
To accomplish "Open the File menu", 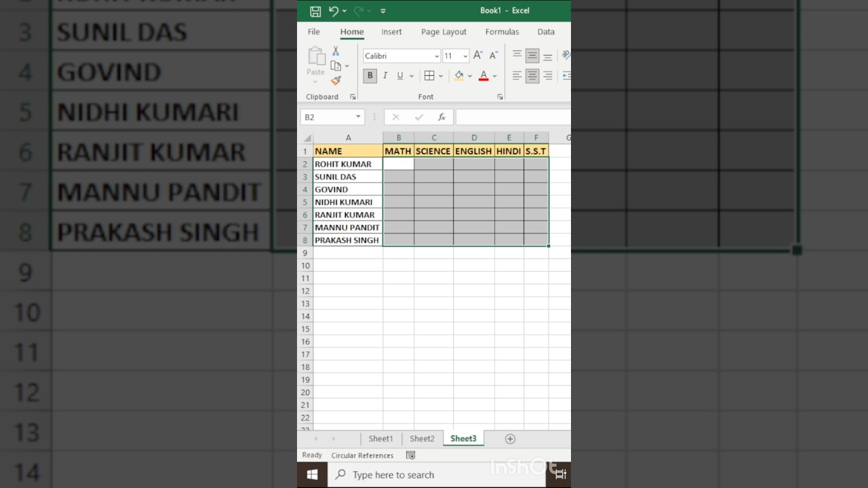I will point(314,32).
